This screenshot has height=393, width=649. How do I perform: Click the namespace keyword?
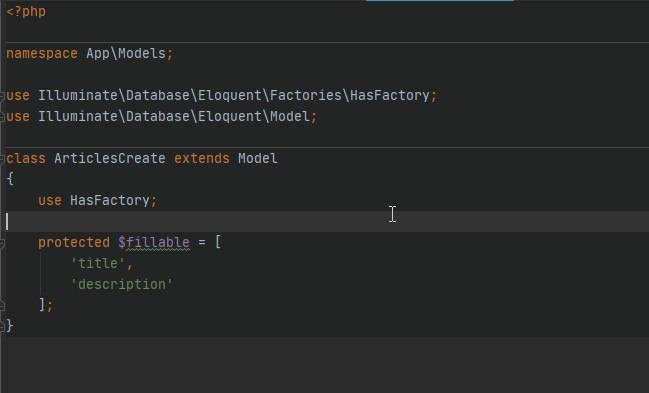pyautogui.click(x=42, y=54)
